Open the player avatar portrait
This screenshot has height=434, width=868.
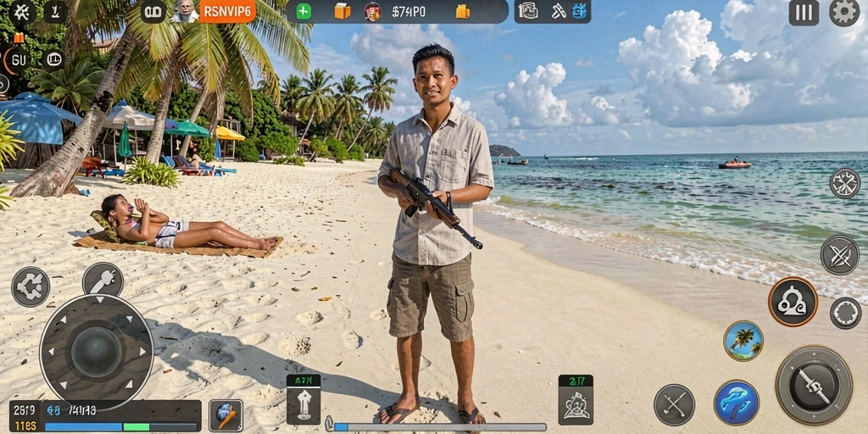(x=185, y=11)
